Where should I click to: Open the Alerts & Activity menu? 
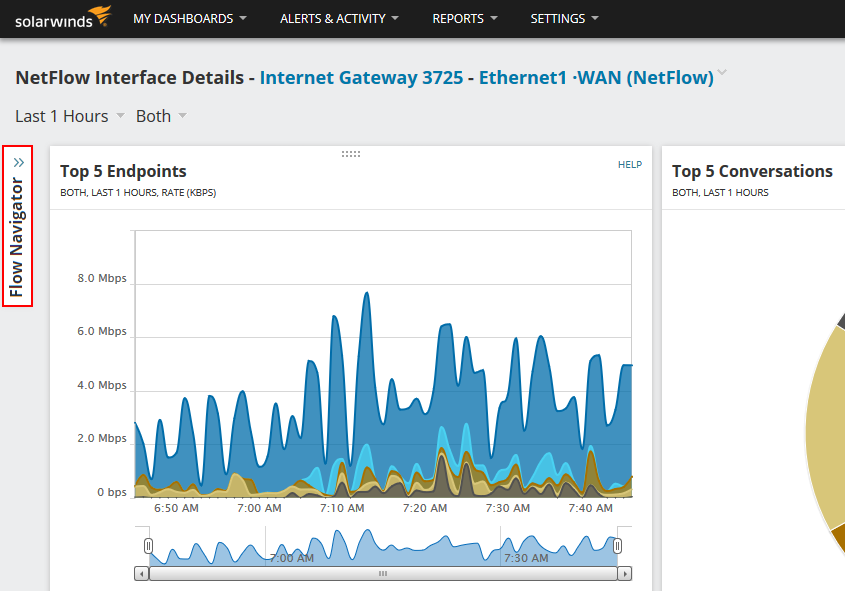(339, 19)
